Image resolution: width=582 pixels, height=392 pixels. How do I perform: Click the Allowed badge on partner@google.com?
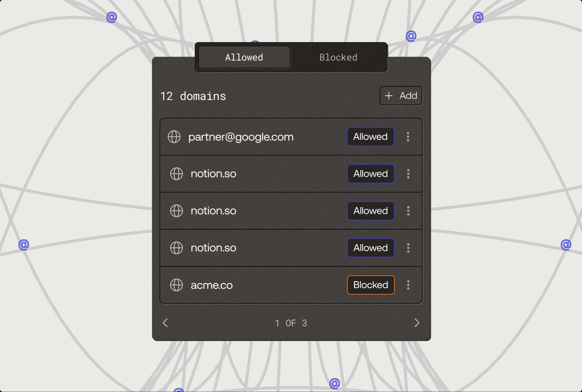pos(371,137)
